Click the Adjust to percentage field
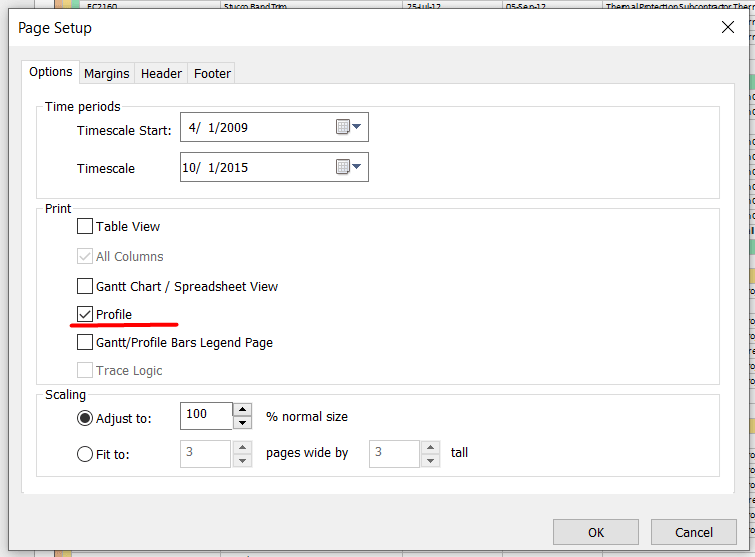 coord(206,416)
